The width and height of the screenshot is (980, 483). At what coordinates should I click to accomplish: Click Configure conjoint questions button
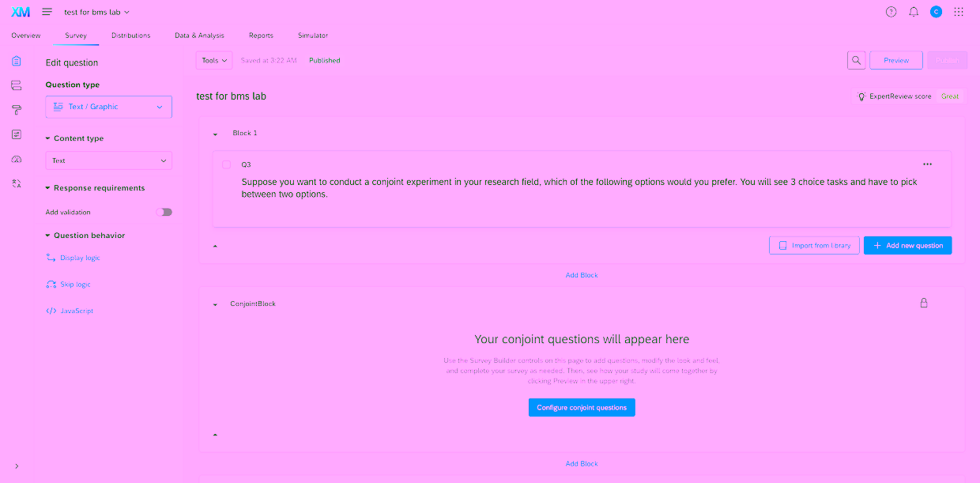[582, 407]
